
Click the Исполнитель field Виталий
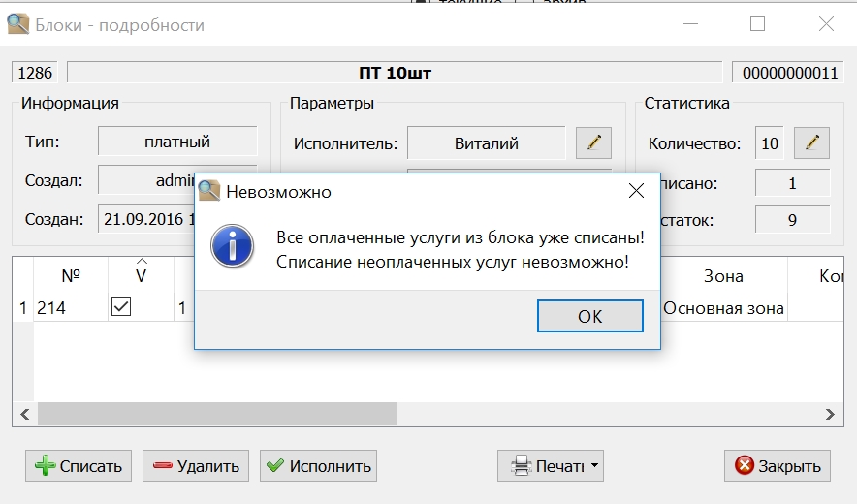[x=486, y=143]
